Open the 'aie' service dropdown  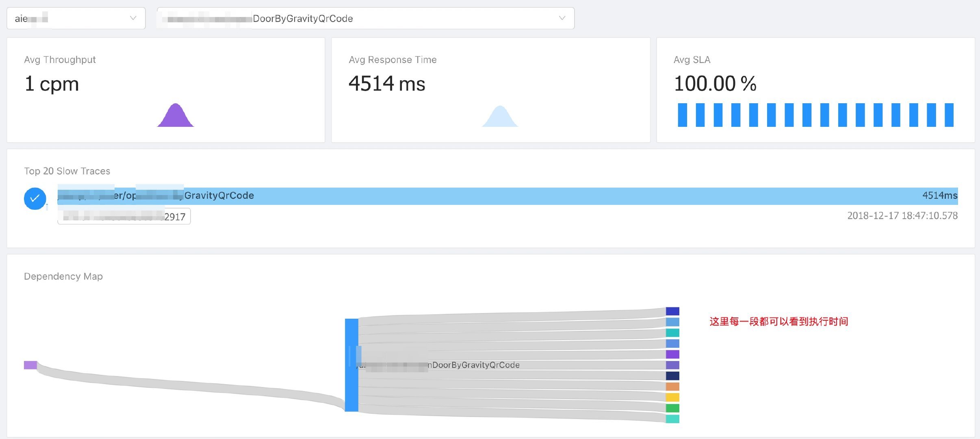click(x=76, y=18)
